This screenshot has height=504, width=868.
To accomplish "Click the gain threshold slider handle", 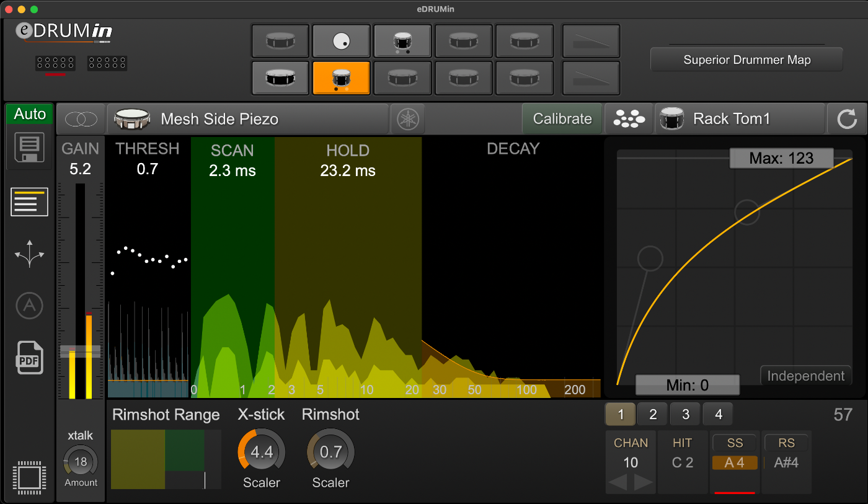I will click(x=80, y=351).
